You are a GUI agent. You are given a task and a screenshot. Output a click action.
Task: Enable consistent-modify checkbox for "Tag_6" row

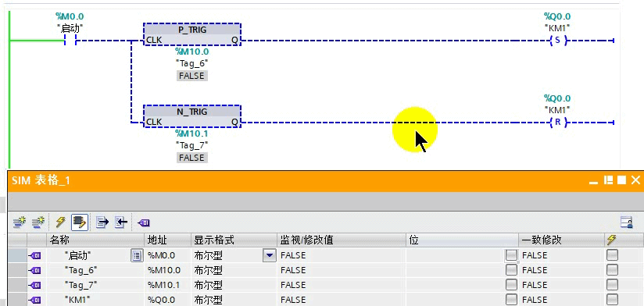pyautogui.click(x=612, y=270)
